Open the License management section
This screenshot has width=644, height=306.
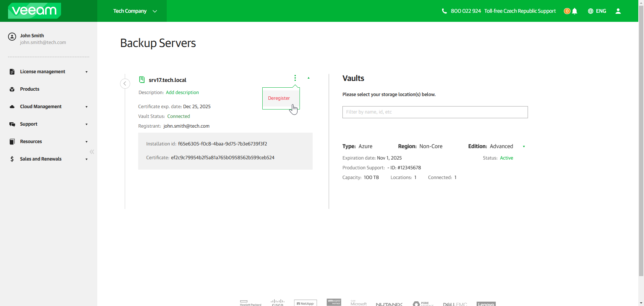coord(43,72)
